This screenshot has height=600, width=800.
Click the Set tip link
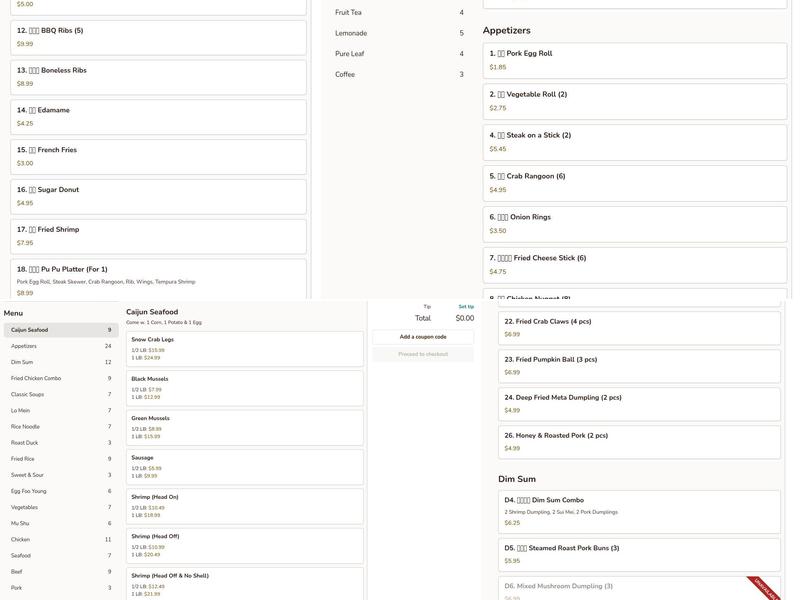click(x=466, y=307)
